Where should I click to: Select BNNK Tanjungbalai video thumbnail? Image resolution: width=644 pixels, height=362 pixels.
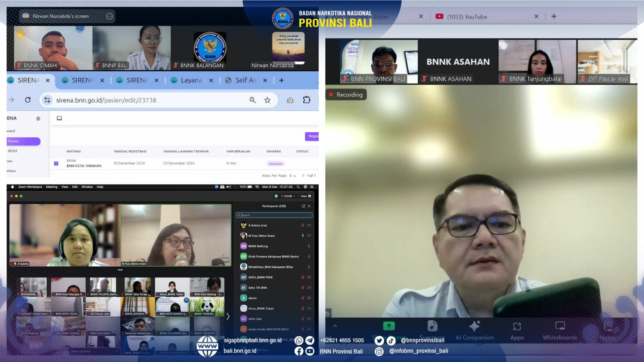pyautogui.click(x=537, y=61)
